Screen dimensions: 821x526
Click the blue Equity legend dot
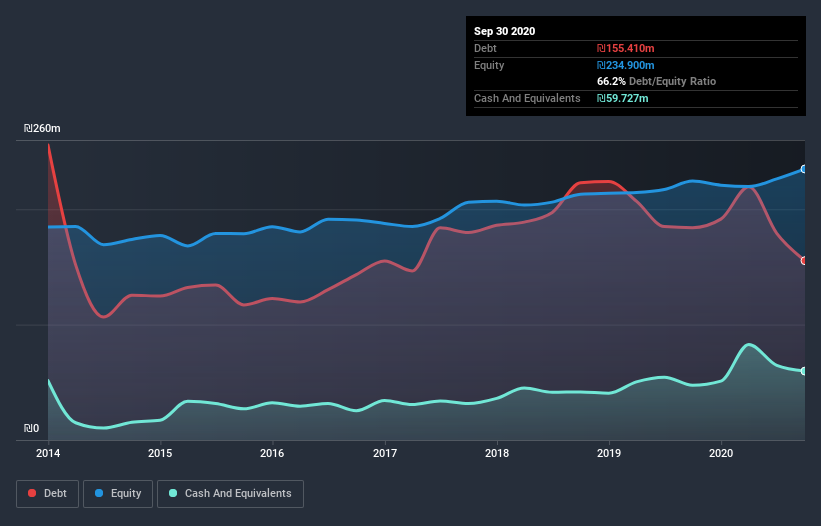coord(99,493)
